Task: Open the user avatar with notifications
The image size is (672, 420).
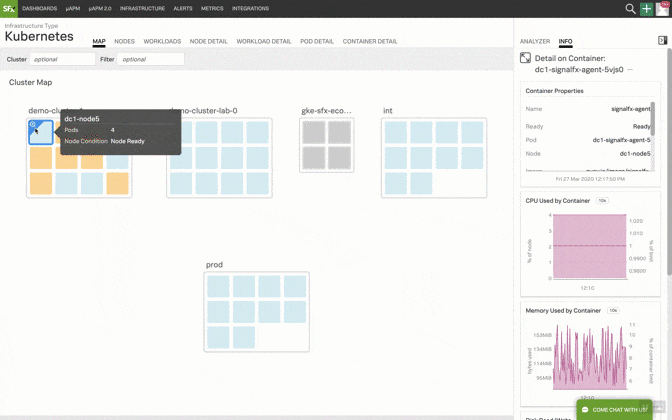Action: pyautogui.click(x=662, y=9)
